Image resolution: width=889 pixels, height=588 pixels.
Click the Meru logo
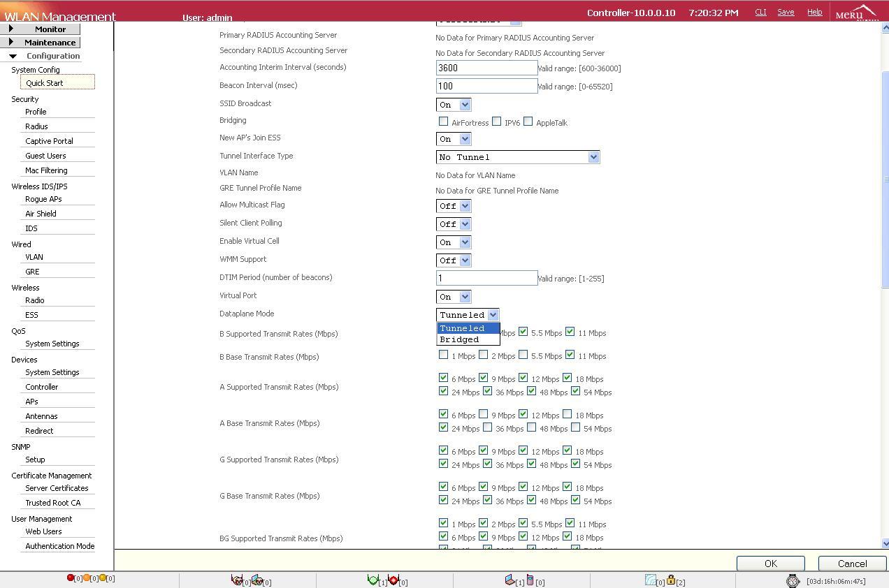pyautogui.click(x=856, y=13)
